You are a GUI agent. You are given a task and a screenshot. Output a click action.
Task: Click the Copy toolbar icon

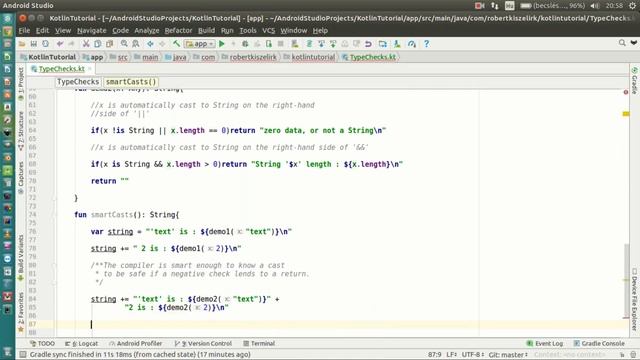pyautogui.click(x=98, y=44)
